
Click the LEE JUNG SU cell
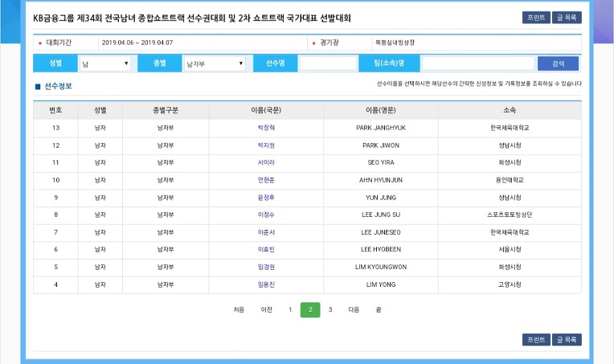[x=381, y=215]
